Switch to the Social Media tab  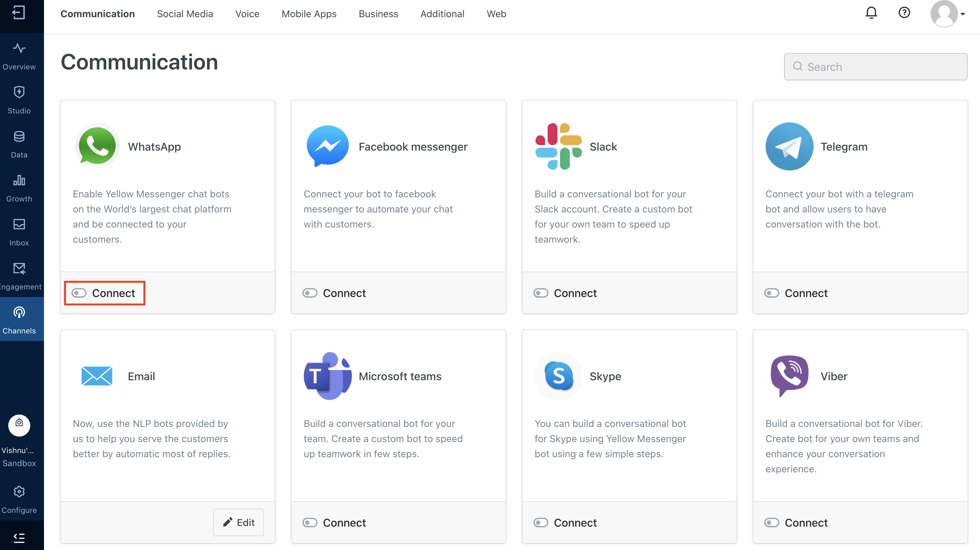tap(185, 14)
